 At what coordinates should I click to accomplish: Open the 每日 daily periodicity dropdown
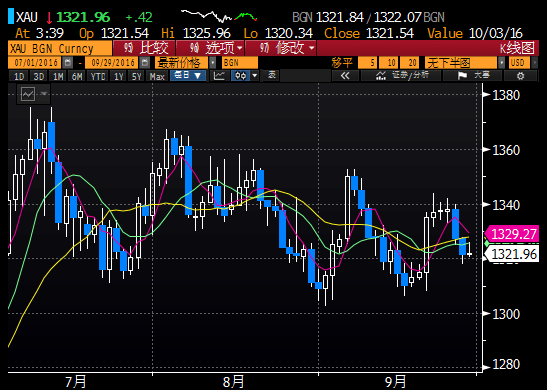point(188,76)
